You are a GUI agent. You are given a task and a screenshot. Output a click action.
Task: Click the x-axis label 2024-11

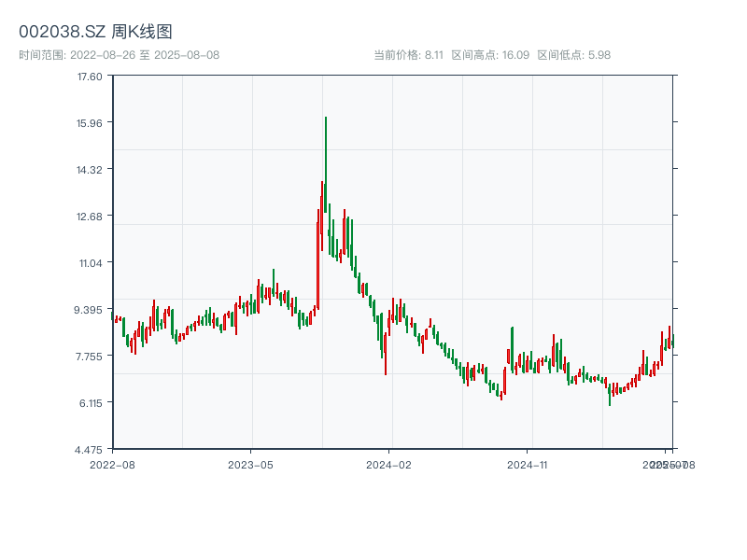[527, 465]
